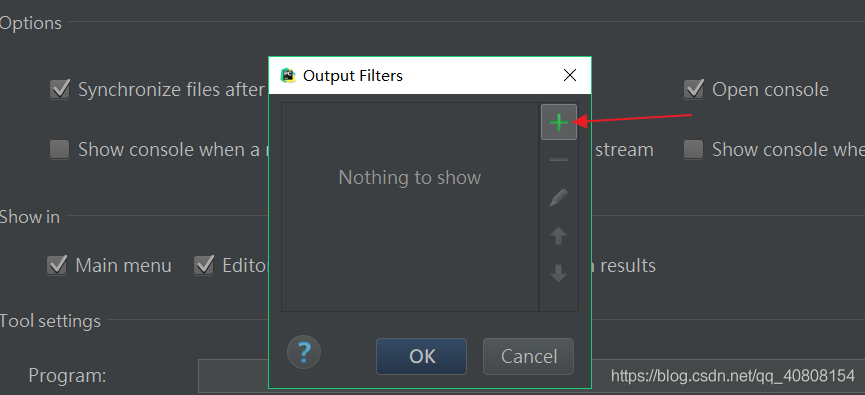Click the empty Nothing to show list
This screenshot has width=865, height=395.
[410, 206]
